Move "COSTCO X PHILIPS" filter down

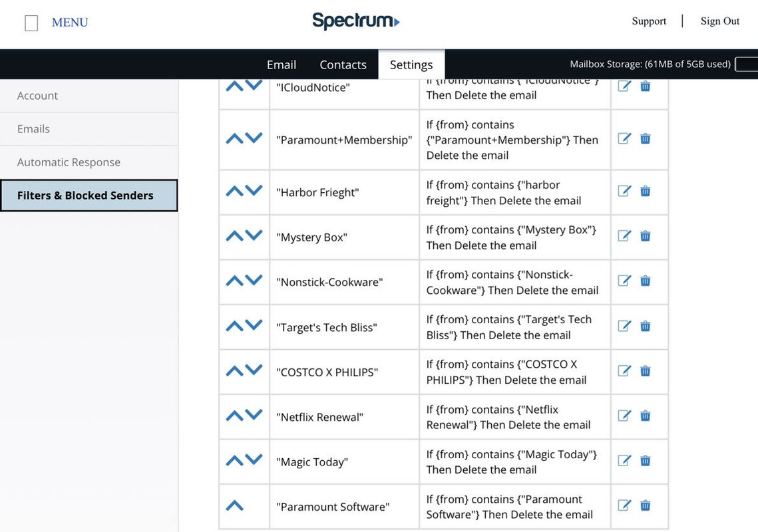click(254, 370)
